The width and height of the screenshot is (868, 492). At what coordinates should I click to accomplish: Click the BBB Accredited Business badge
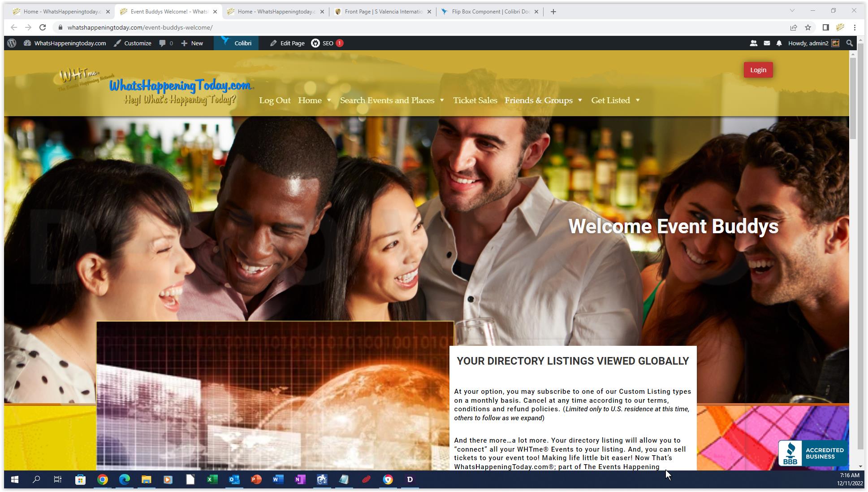pos(813,453)
